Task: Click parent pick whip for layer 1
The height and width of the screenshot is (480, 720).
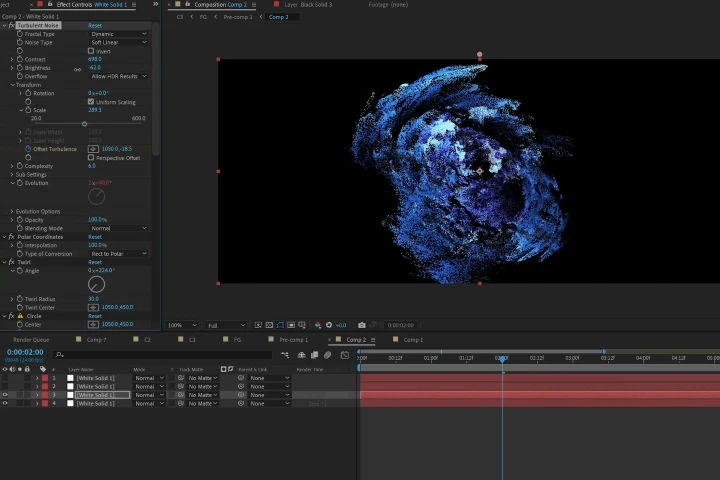Action: 241,378
